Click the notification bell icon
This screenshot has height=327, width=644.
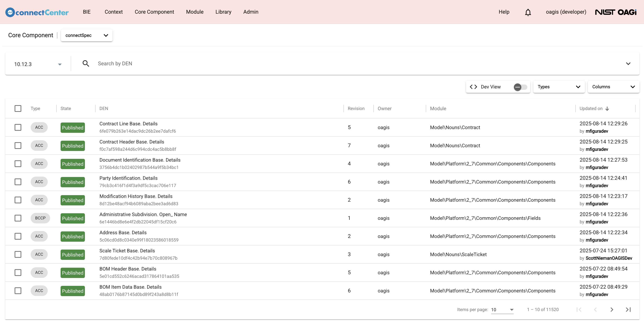click(x=528, y=12)
